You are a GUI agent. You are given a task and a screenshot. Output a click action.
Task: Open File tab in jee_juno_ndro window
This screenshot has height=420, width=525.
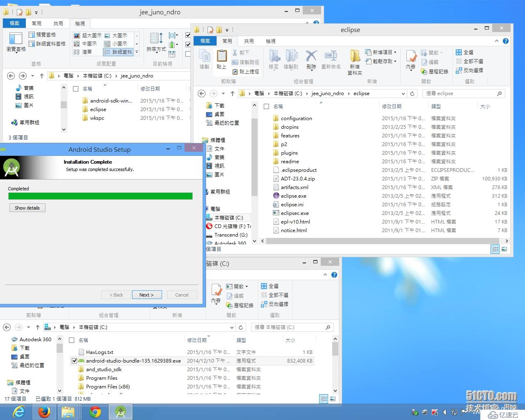click(x=14, y=23)
